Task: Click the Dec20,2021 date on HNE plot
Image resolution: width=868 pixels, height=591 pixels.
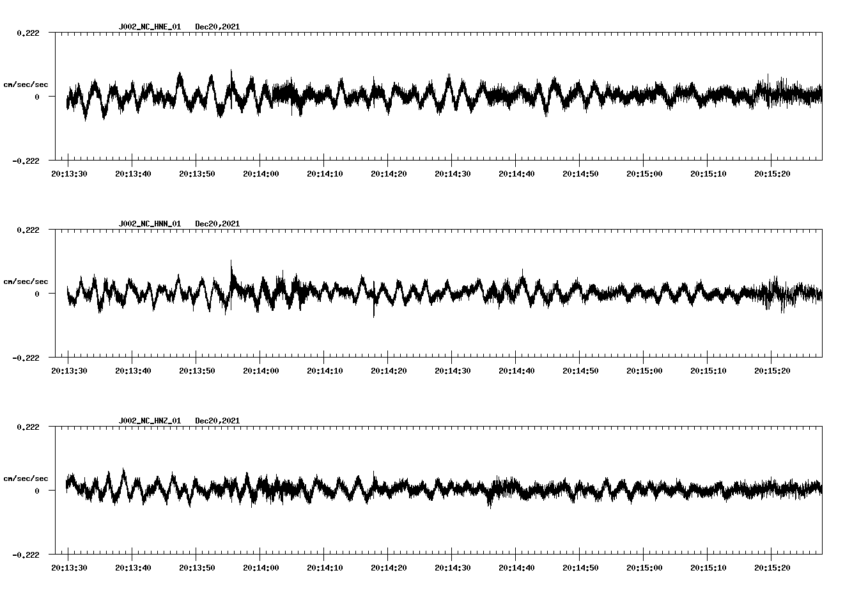Action: coord(217,27)
